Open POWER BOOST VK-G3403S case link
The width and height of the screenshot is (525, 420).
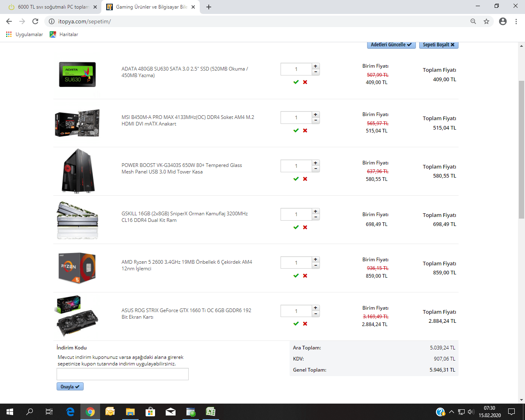point(182,169)
